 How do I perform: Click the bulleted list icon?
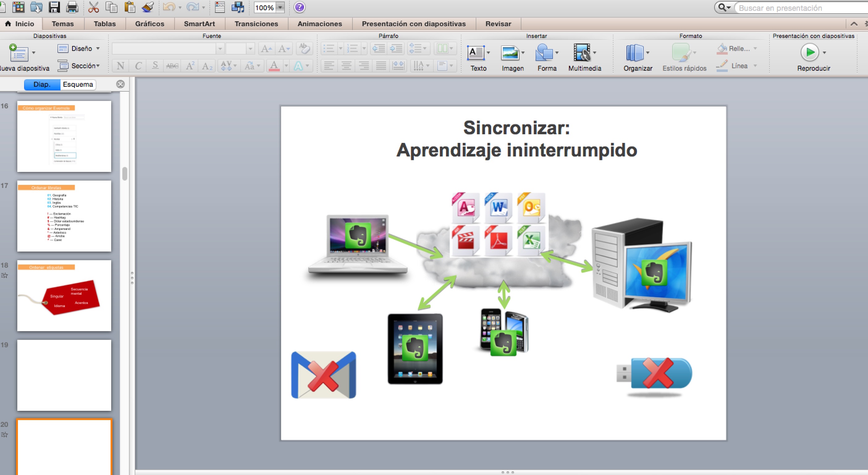tap(329, 49)
